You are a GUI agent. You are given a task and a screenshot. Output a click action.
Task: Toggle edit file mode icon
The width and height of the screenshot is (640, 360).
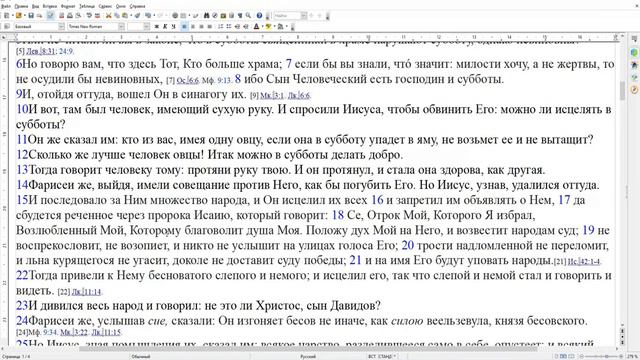click(51, 16)
